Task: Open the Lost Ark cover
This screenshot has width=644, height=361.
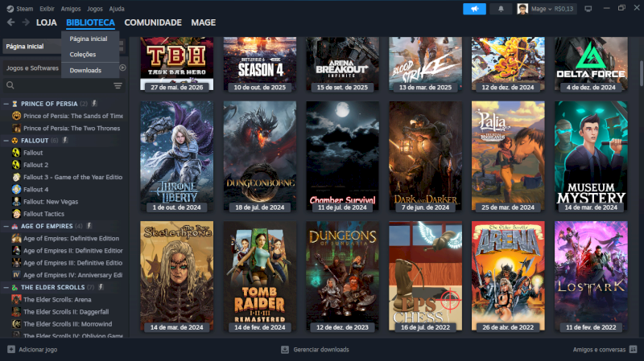Action: [591, 276]
